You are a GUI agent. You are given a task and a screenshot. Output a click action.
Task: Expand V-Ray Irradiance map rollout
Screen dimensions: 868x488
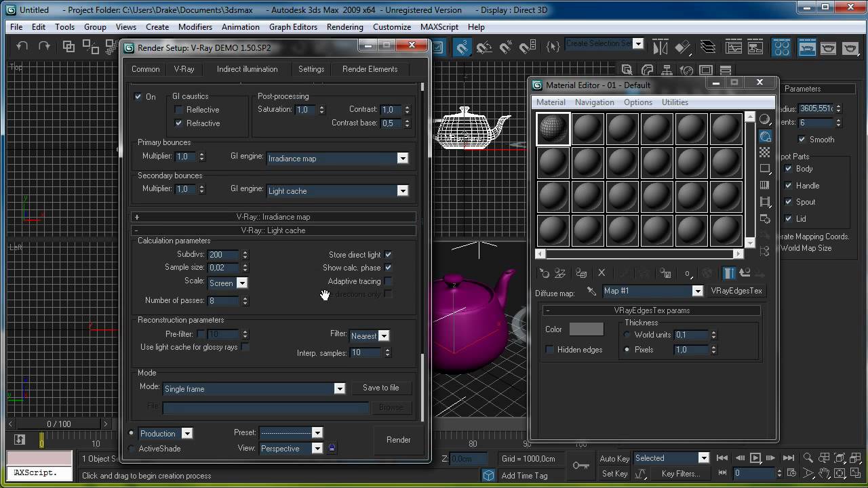[x=273, y=217]
